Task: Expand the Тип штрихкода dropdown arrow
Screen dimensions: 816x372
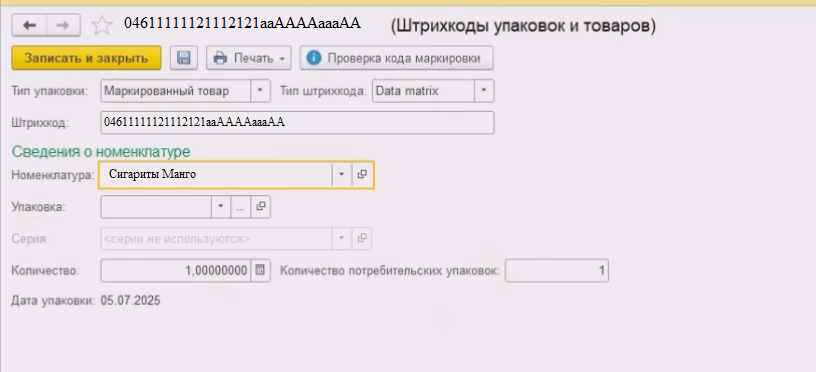Action: tap(484, 91)
